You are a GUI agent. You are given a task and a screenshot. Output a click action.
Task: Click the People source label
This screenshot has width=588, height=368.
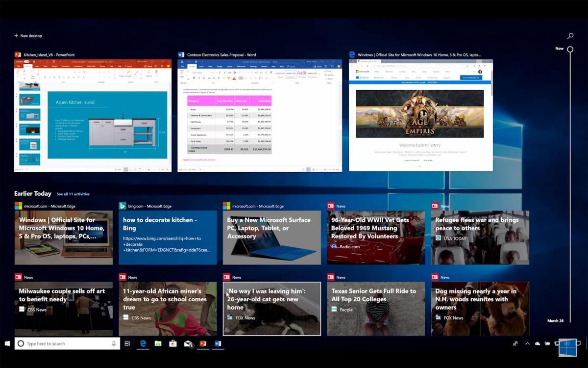pos(346,310)
